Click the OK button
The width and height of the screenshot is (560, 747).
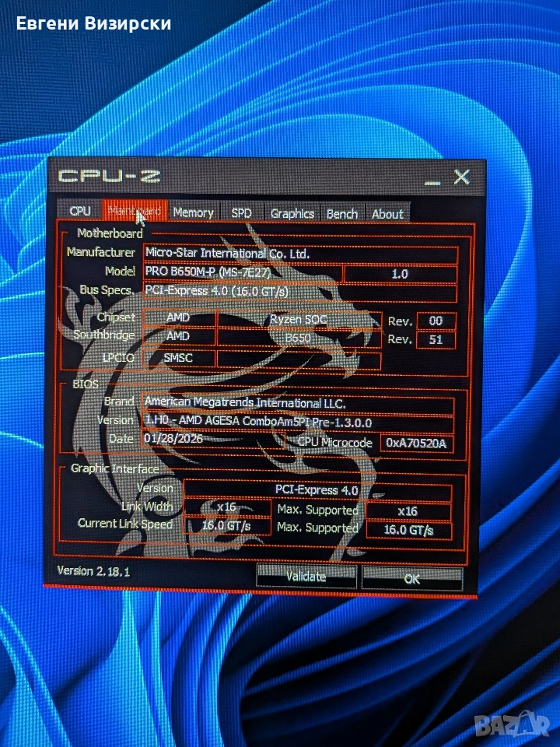[412, 578]
